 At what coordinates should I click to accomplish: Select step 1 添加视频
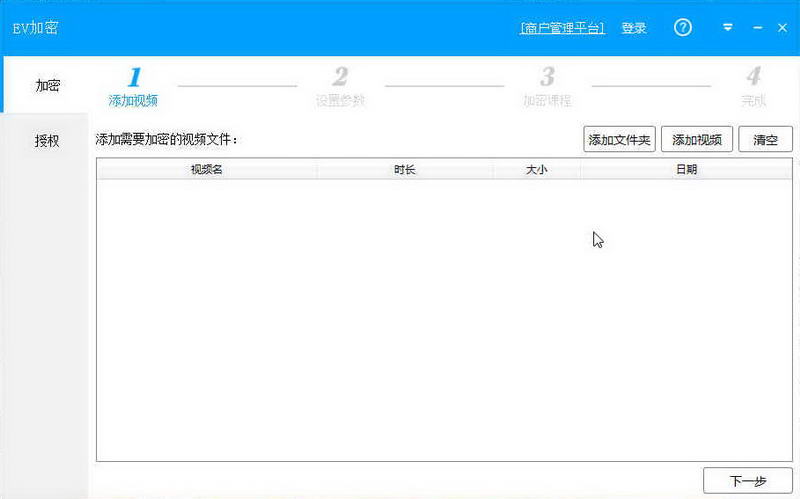point(133,87)
